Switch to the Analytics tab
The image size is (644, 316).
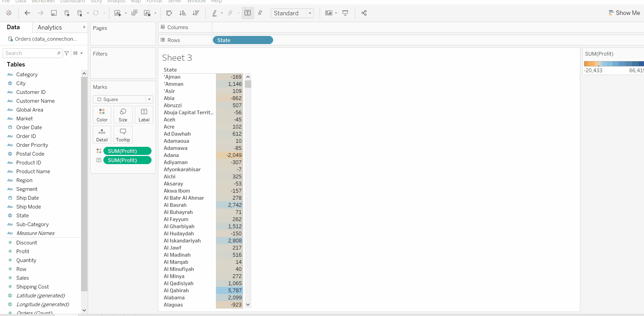coord(50,27)
